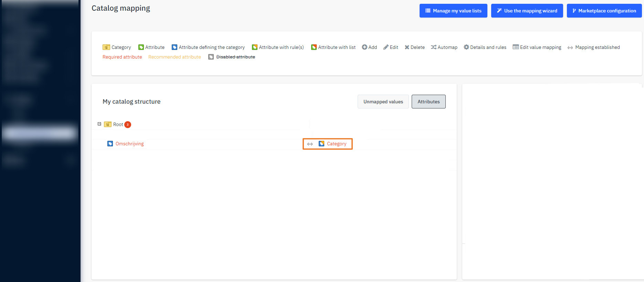Click the red badge next to Root

pos(128,125)
